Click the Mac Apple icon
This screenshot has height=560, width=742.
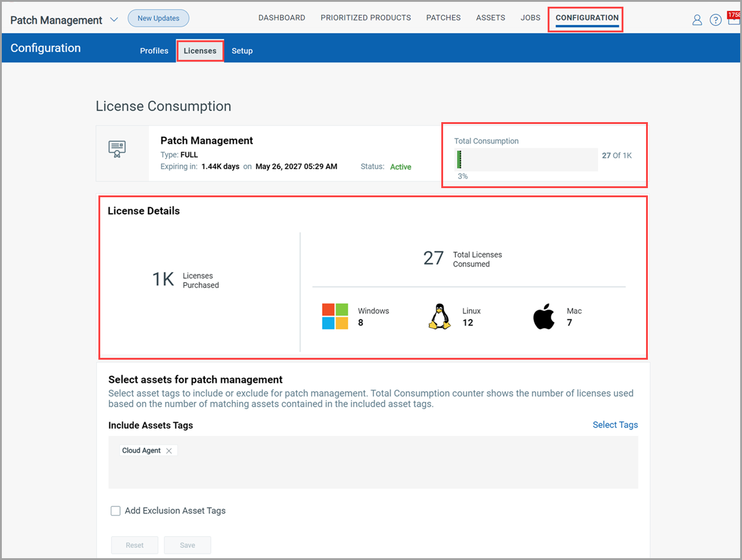(543, 315)
